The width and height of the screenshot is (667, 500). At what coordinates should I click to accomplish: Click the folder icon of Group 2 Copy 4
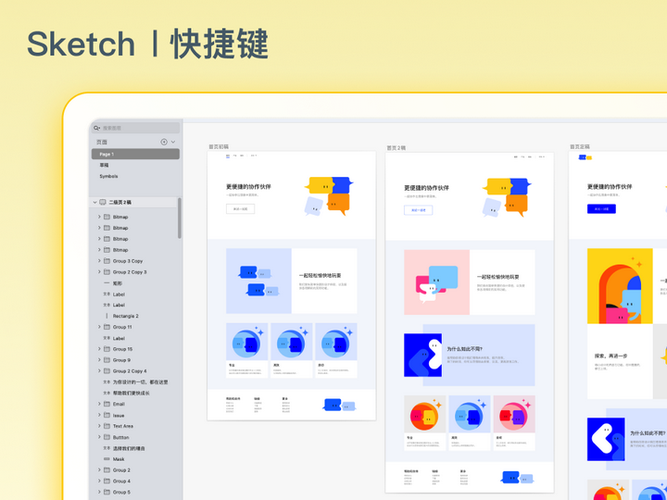pos(107,371)
